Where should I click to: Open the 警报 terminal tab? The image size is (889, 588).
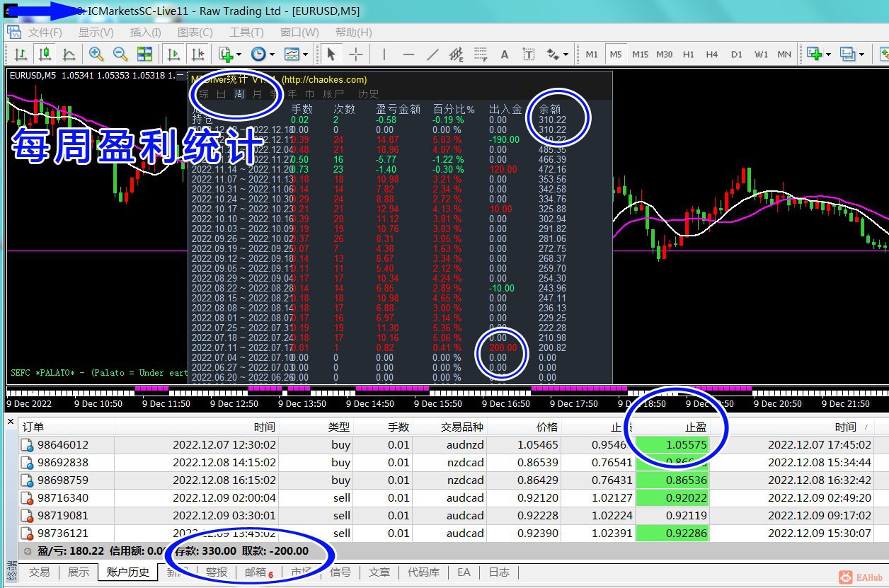coord(217,572)
